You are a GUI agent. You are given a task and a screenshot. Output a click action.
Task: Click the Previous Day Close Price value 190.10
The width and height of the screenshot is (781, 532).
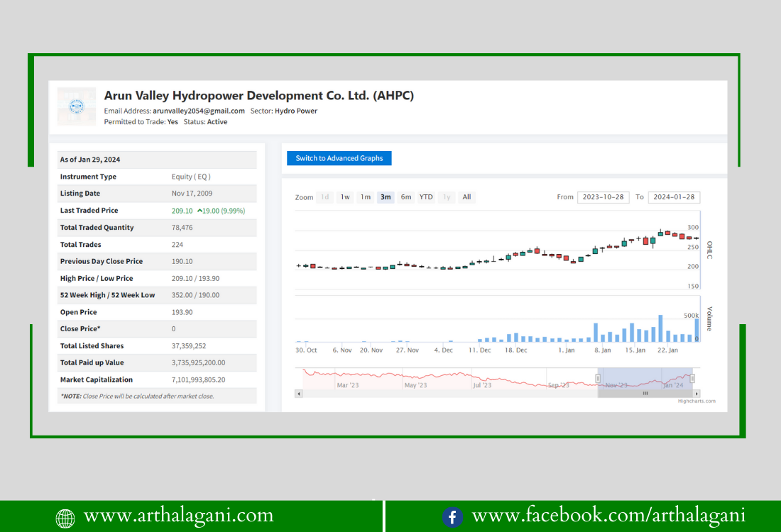coord(182,261)
